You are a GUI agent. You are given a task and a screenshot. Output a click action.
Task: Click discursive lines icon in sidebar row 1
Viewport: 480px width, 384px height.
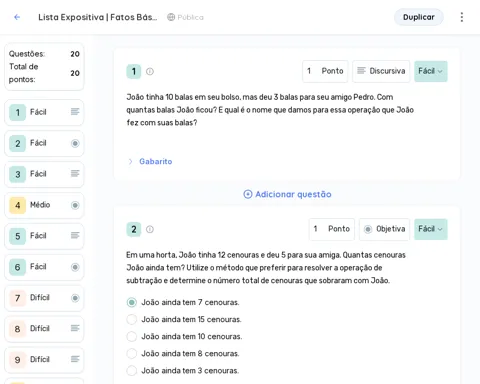[x=75, y=112]
